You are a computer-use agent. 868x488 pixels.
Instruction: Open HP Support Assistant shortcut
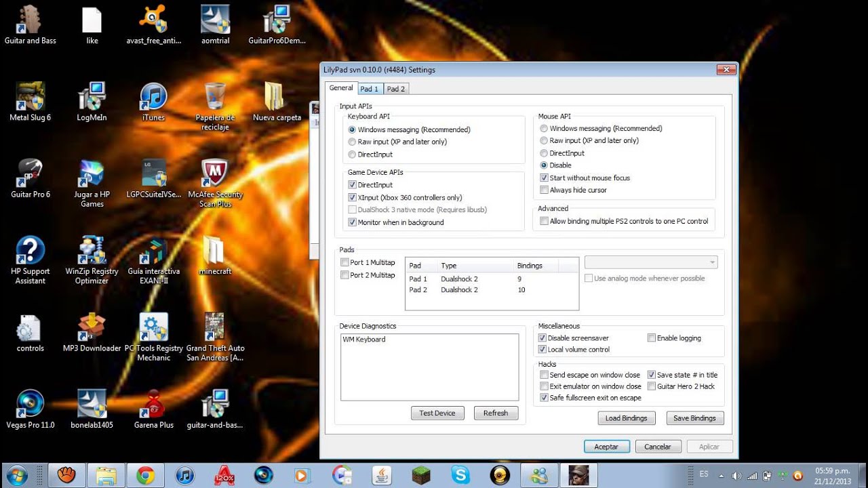30,260
